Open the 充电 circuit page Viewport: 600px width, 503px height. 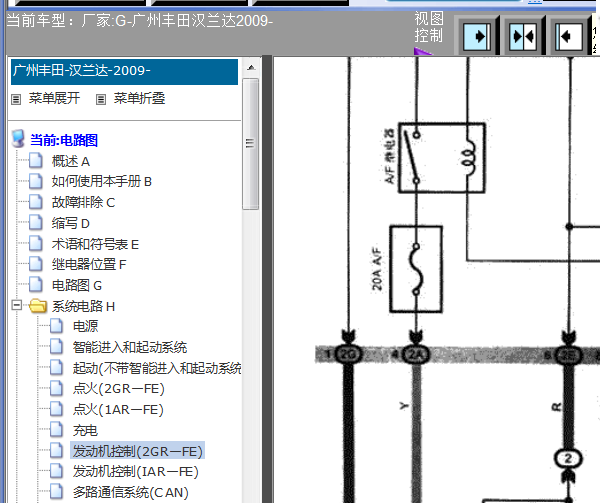click(85, 430)
